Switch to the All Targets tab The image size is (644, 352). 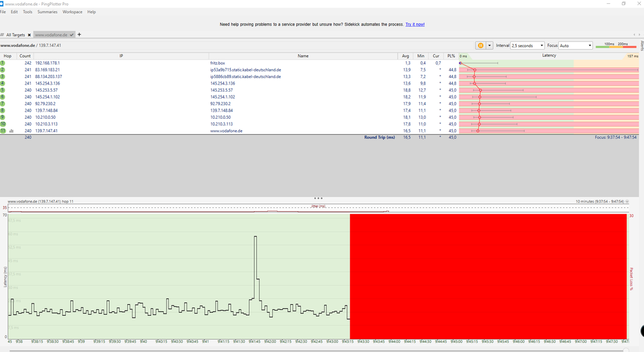pos(15,35)
